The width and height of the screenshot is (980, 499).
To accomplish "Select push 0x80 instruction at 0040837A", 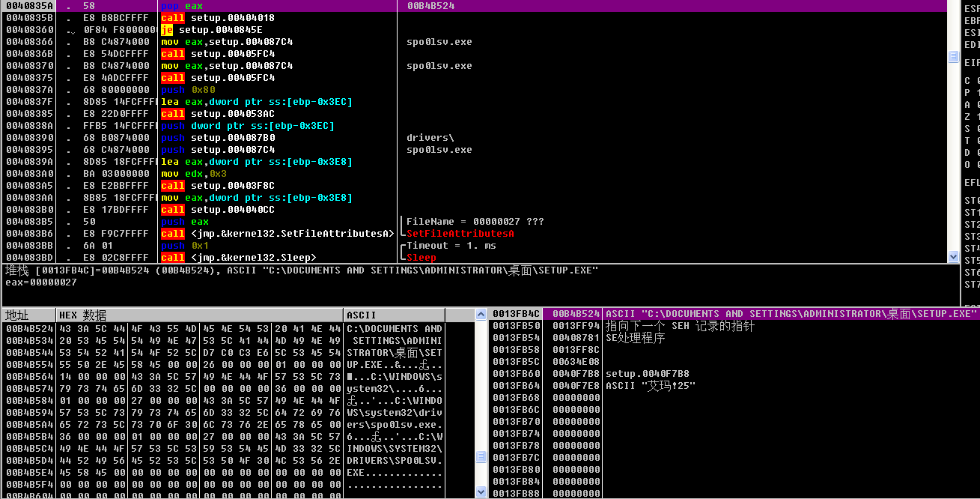I will [473, 90].
